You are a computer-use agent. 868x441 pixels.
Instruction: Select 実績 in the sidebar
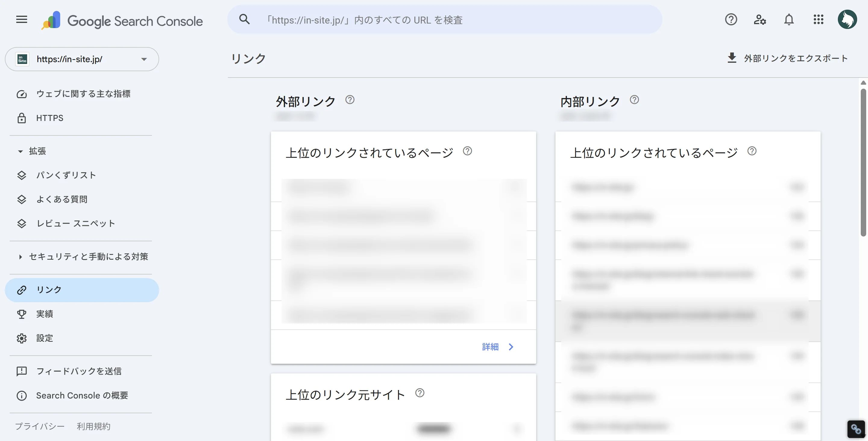(45, 314)
